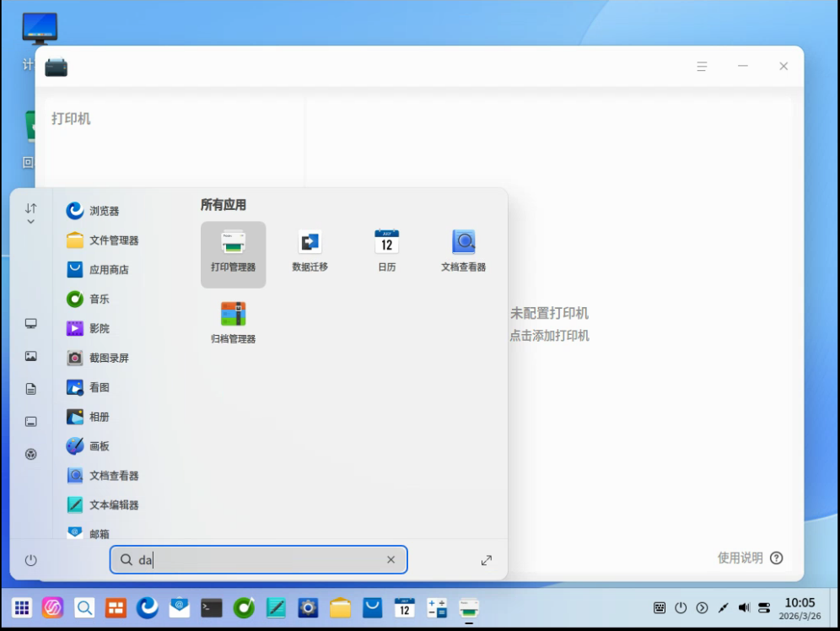Image resolution: width=840 pixels, height=631 pixels.
Task: Open 文档查看器 in left app list
Action: click(x=102, y=475)
